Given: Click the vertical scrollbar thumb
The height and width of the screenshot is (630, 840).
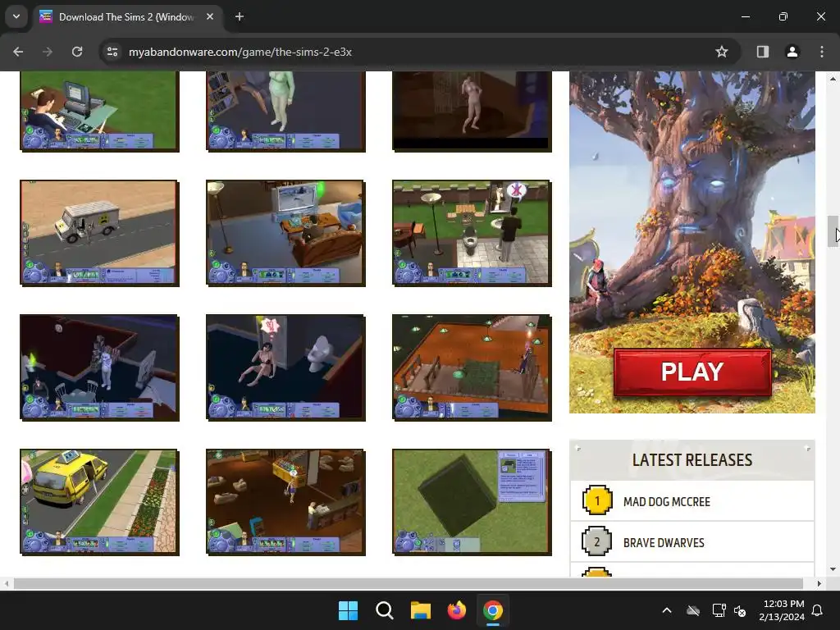Looking at the screenshot, I should (833, 231).
